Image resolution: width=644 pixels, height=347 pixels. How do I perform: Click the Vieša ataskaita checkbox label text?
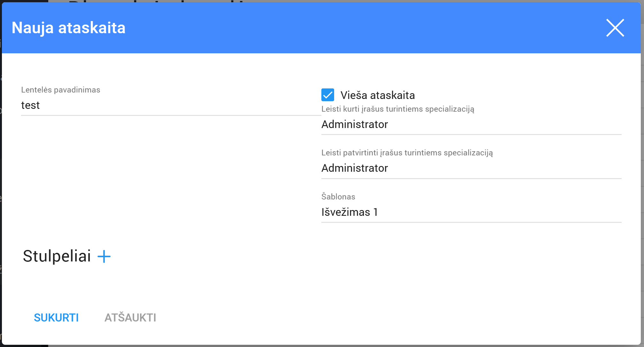[x=377, y=95]
